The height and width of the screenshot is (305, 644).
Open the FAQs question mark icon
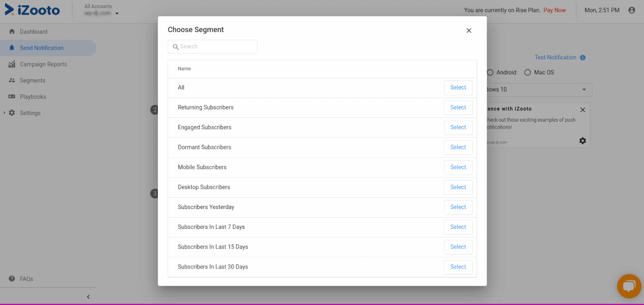point(12,279)
